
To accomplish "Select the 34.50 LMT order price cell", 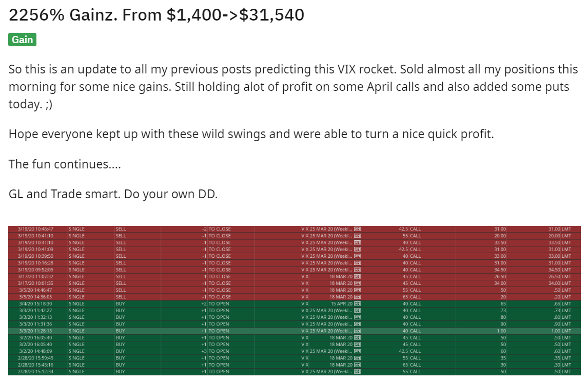I will [559, 270].
